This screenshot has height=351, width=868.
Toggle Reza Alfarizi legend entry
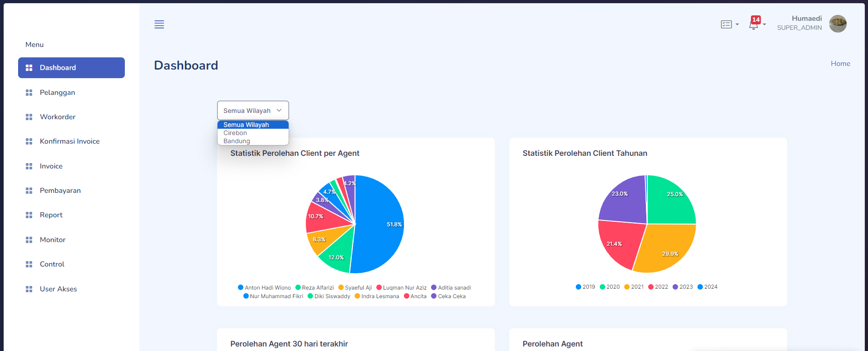[x=315, y=288]
